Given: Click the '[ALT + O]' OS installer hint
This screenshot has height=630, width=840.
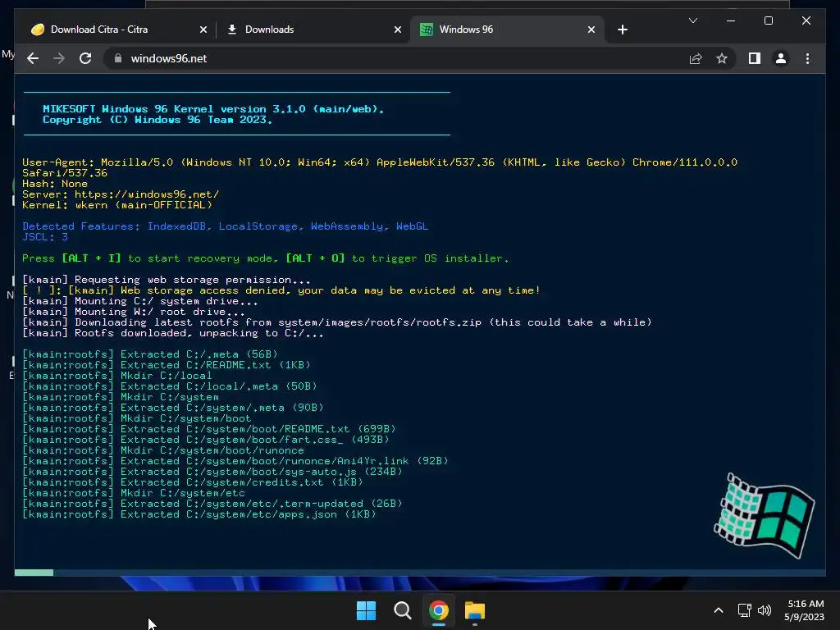Looking at the screenshot, I should click(315, 258).
